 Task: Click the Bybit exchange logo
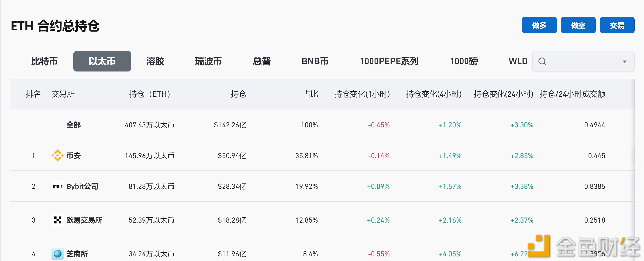(58, 186)
